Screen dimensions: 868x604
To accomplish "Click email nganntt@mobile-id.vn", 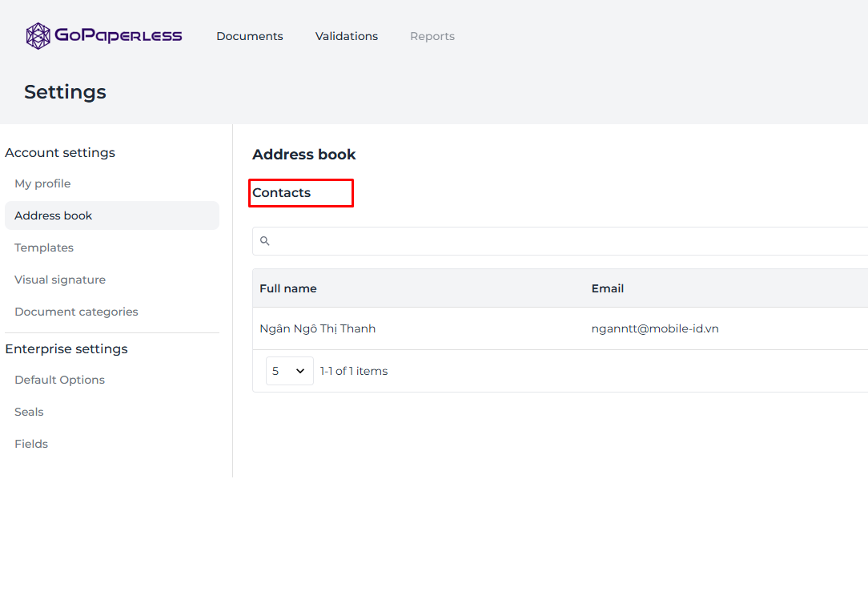I will [x=655, y=329].
